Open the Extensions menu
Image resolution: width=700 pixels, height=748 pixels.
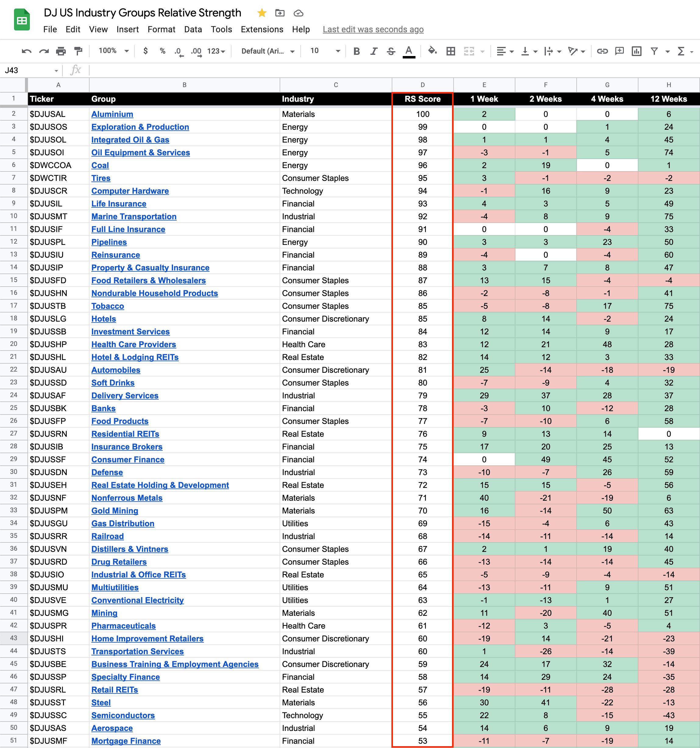point(262,29)
